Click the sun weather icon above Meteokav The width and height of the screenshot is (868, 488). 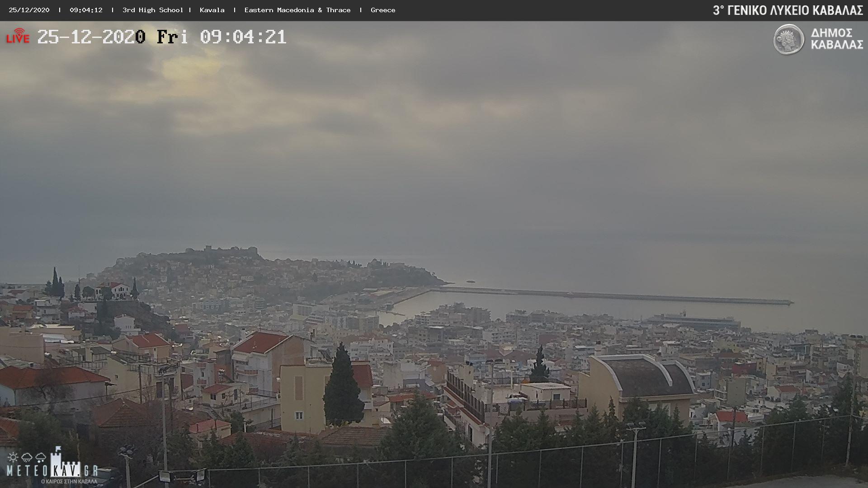tap(13, 457)
